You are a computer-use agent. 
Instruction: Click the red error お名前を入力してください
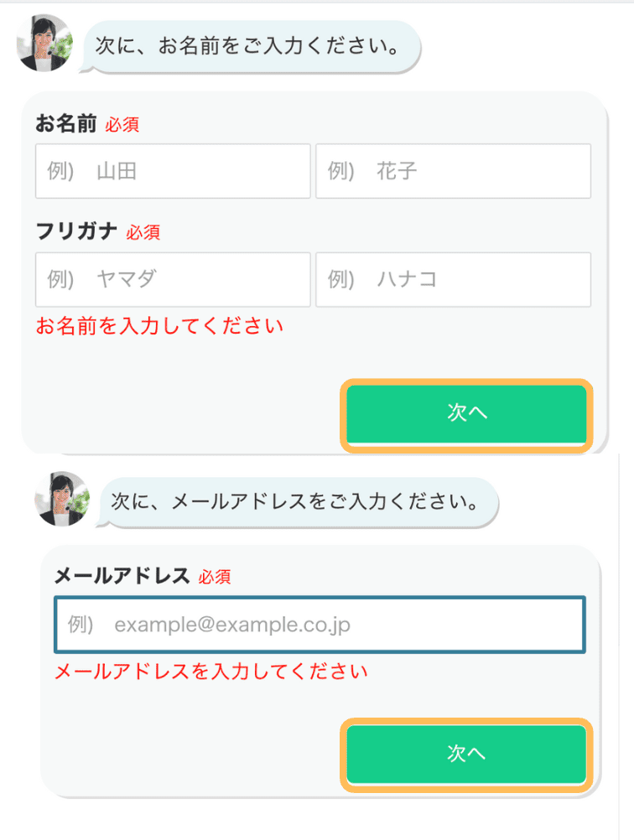pyautogui.click(x=159, y=326)
